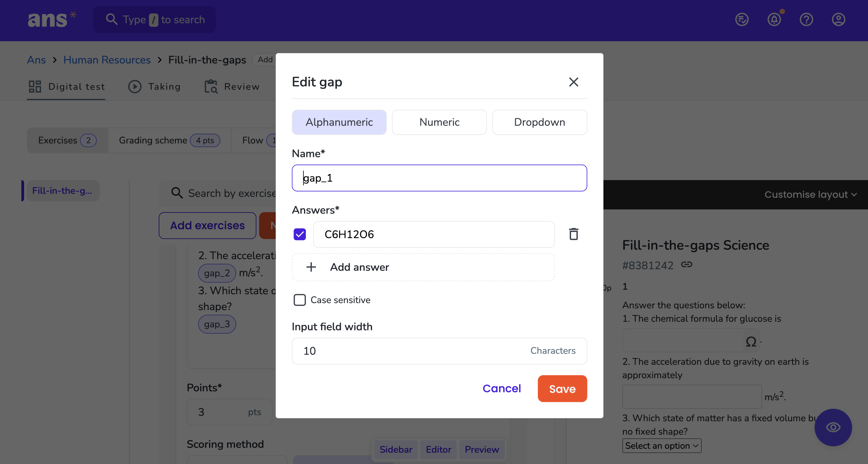Select the Numeric gap type

tap(439, 122)
